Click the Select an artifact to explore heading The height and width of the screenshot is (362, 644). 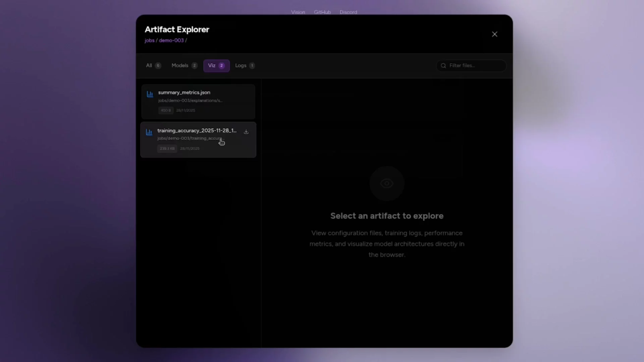387,216
